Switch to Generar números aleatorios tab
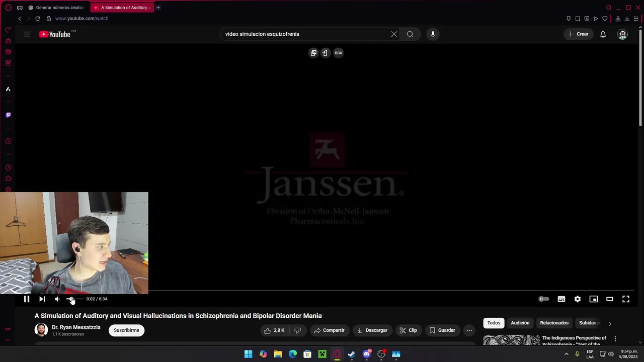 point(56,8)
